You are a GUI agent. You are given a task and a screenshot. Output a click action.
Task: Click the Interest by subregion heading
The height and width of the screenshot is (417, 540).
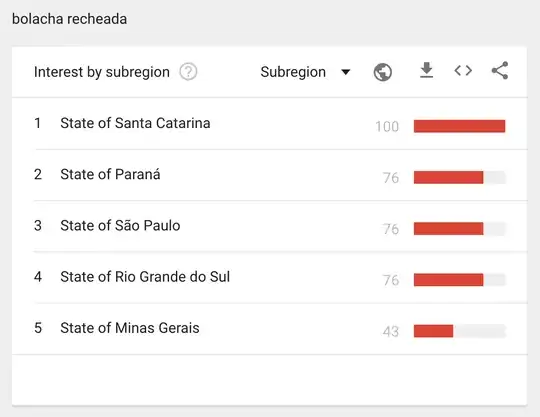click(102, 72)
